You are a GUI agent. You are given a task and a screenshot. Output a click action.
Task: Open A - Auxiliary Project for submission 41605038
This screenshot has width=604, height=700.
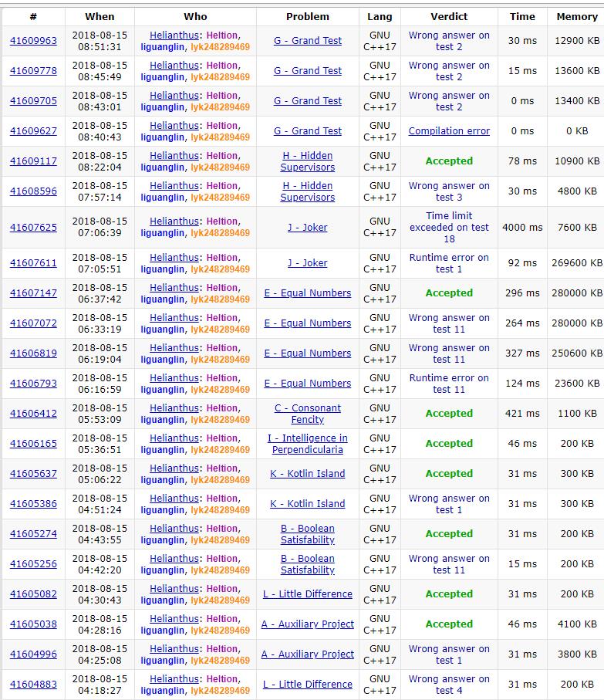click(x=308, y=624)
